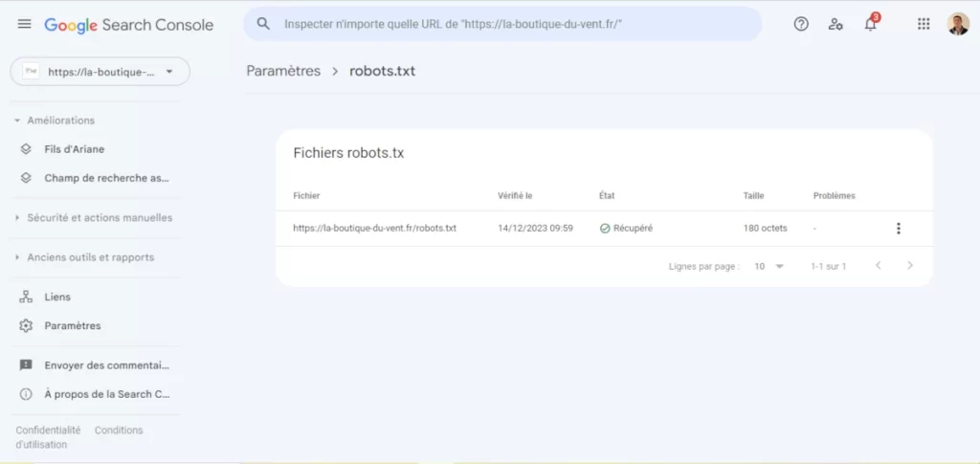Screen dimensions: 980x464
Task: Open the property selector dropdown
Action: point(100,72)
